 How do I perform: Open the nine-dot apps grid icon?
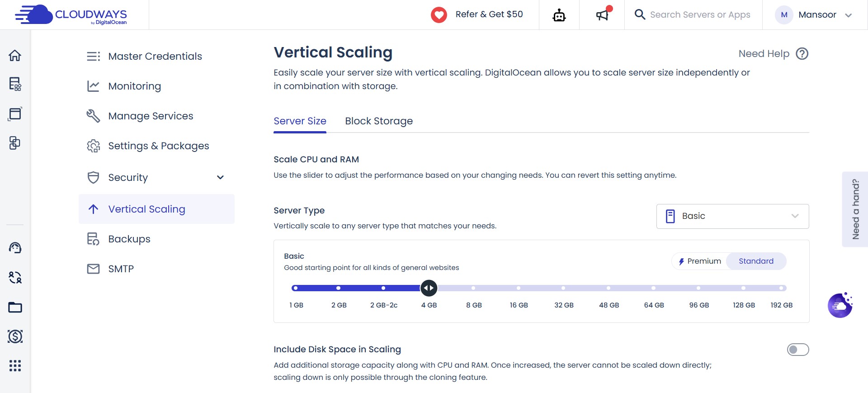tap(15, 365)
